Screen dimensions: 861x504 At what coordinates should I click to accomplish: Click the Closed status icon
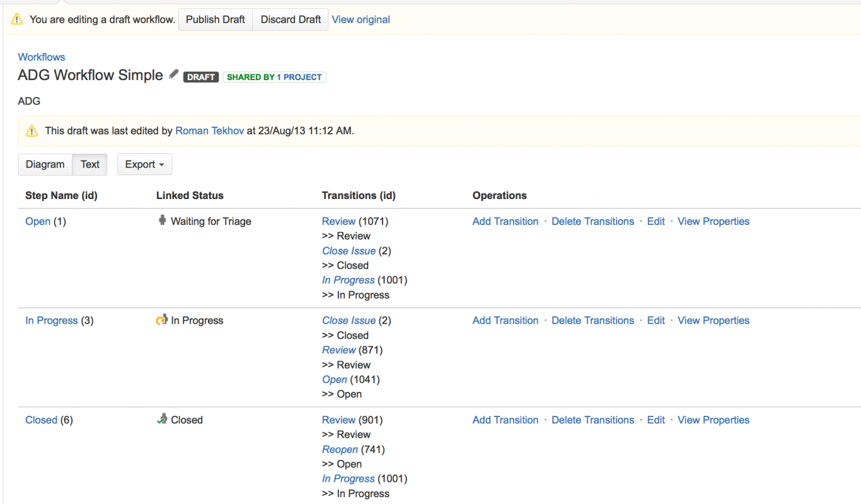pyautogui.click(x=162, y=419)
